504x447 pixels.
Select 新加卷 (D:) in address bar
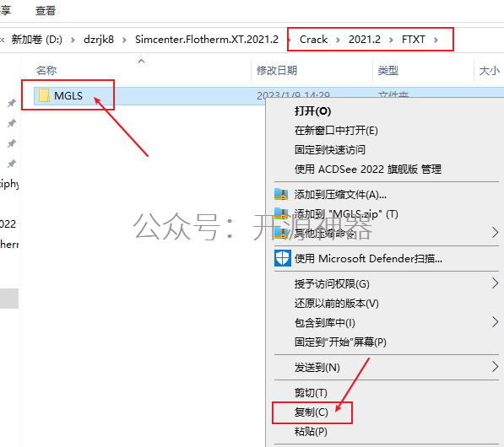(36, 40)
